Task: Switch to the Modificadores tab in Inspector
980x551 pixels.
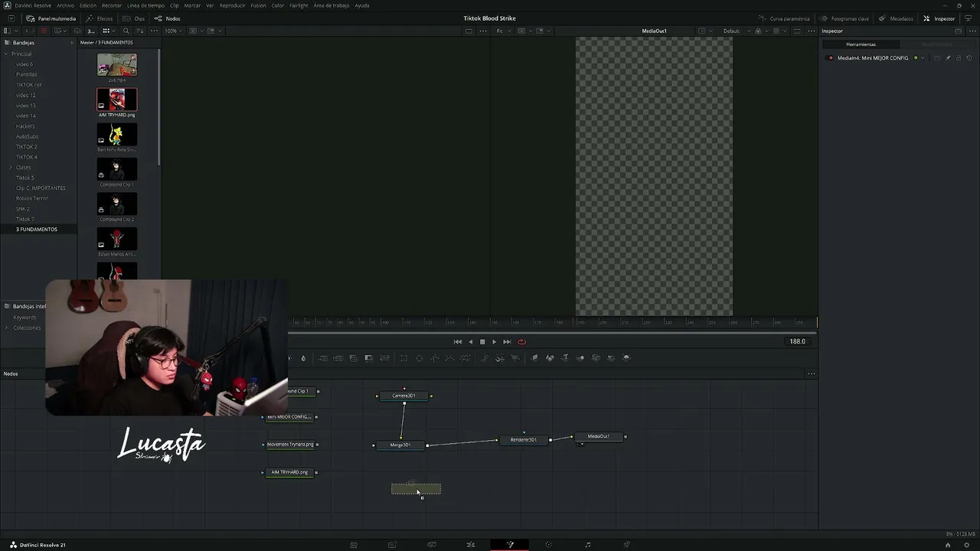Action: tap(936, 44)
